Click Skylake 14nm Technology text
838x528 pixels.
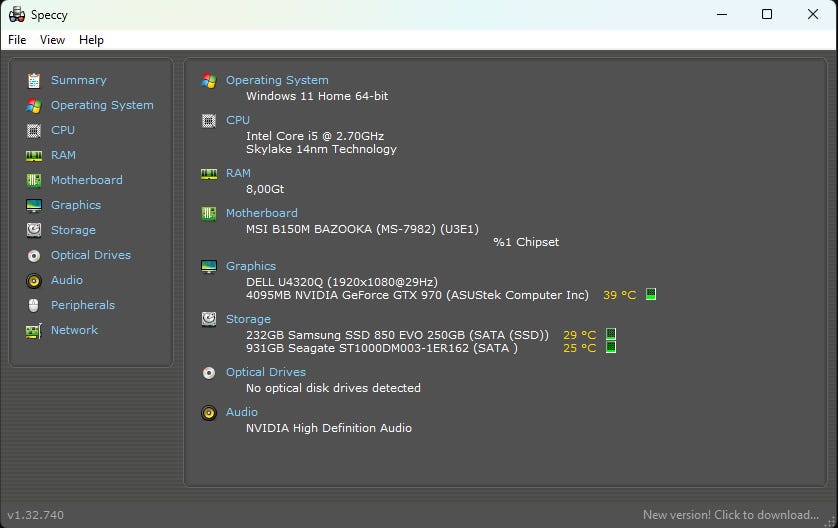click(321, 149)
